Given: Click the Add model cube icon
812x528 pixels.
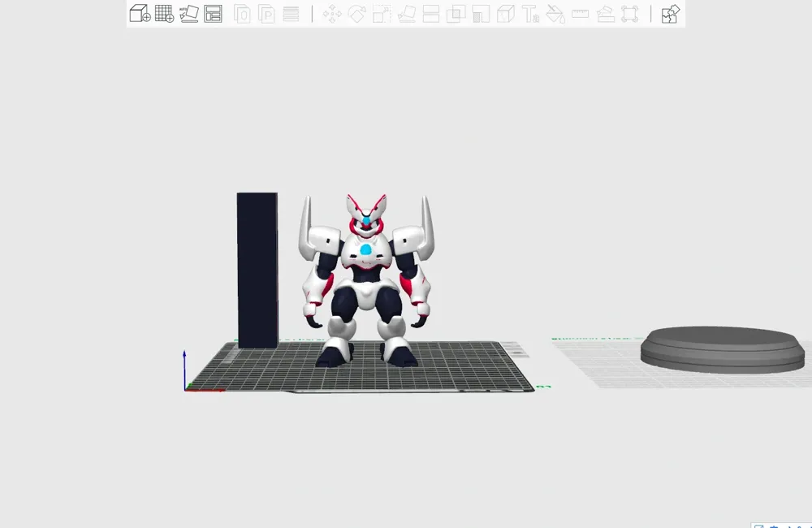Looking at the screenshot, I should point(140,14).
